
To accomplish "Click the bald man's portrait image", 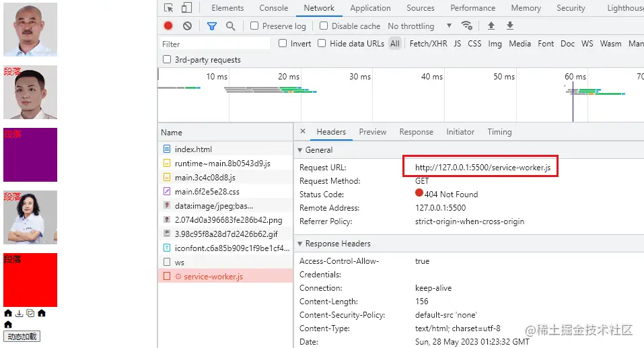I will [x=30, y=30].
